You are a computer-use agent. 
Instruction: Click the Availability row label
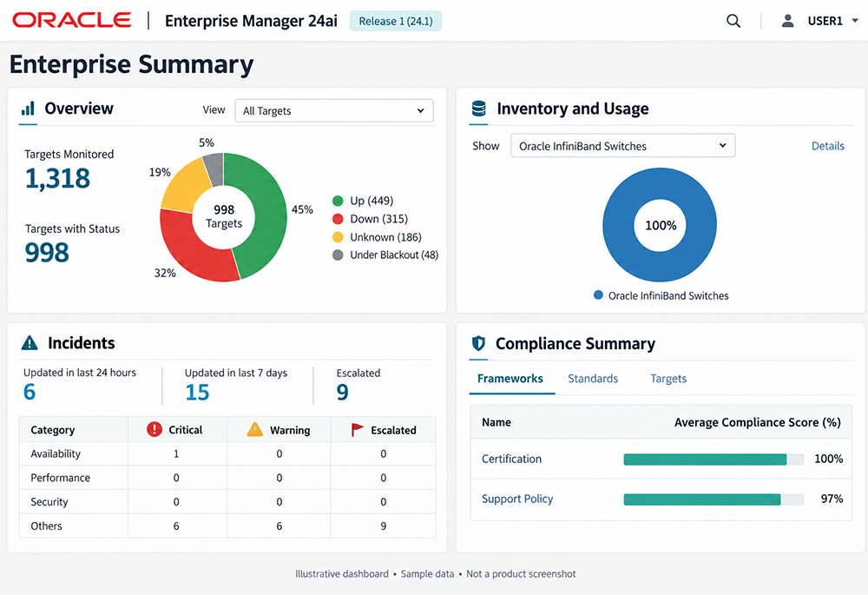point(56,453)
